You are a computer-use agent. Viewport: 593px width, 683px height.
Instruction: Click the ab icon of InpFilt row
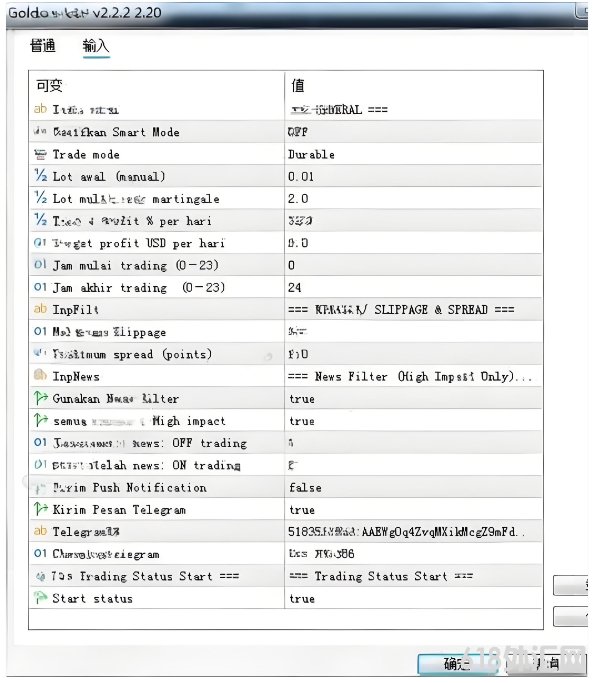(x=40, y=309)
